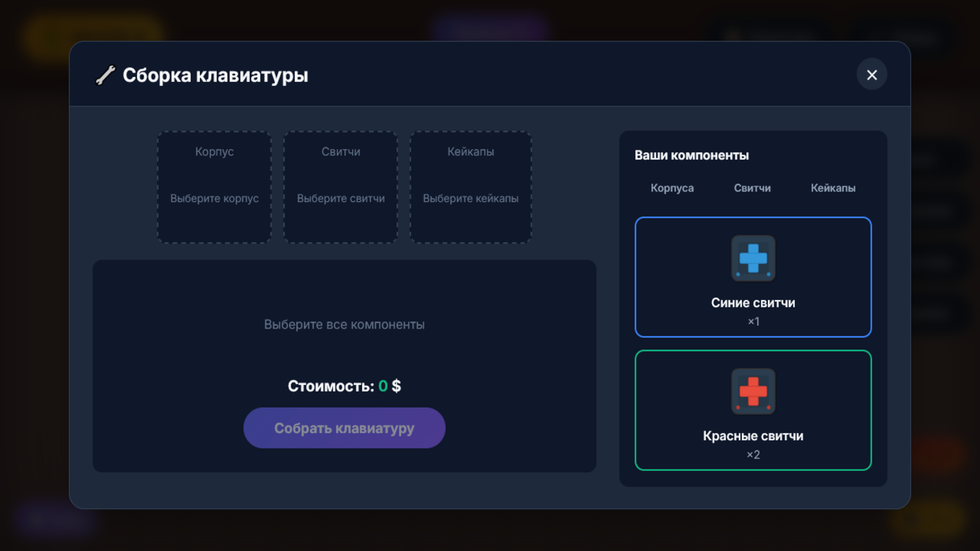Click the Ваши компоненты panel heading

(692, 156)
